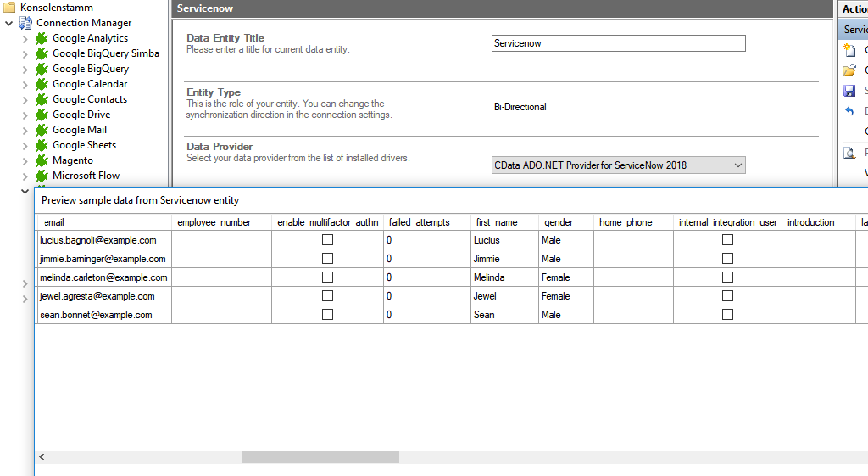Screen dimensions: 868x476
Task: Expand the Google Analytics node
Action: tap(25, 39)
